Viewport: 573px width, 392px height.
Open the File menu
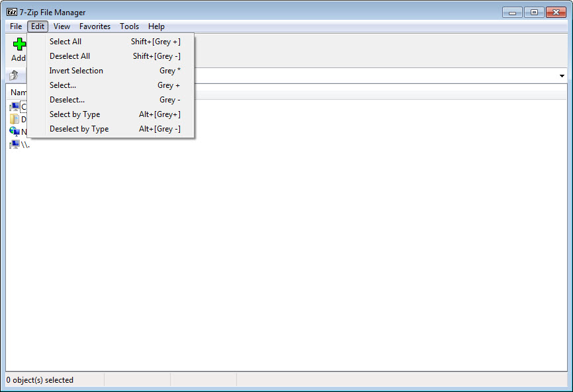(16, 26)
